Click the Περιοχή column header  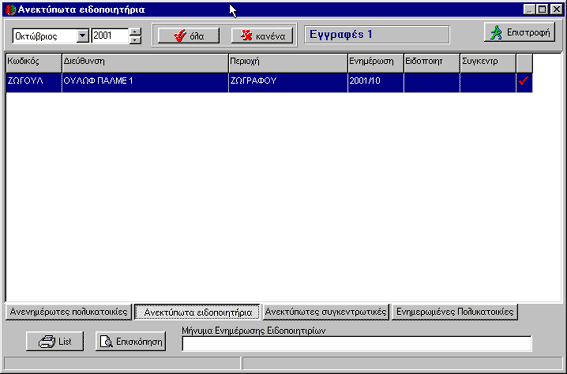pyautogui.click(x=288, y=63)
